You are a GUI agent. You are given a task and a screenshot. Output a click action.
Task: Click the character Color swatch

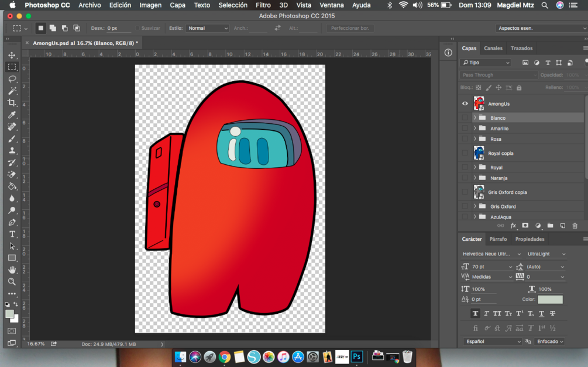tap(550, 299)
